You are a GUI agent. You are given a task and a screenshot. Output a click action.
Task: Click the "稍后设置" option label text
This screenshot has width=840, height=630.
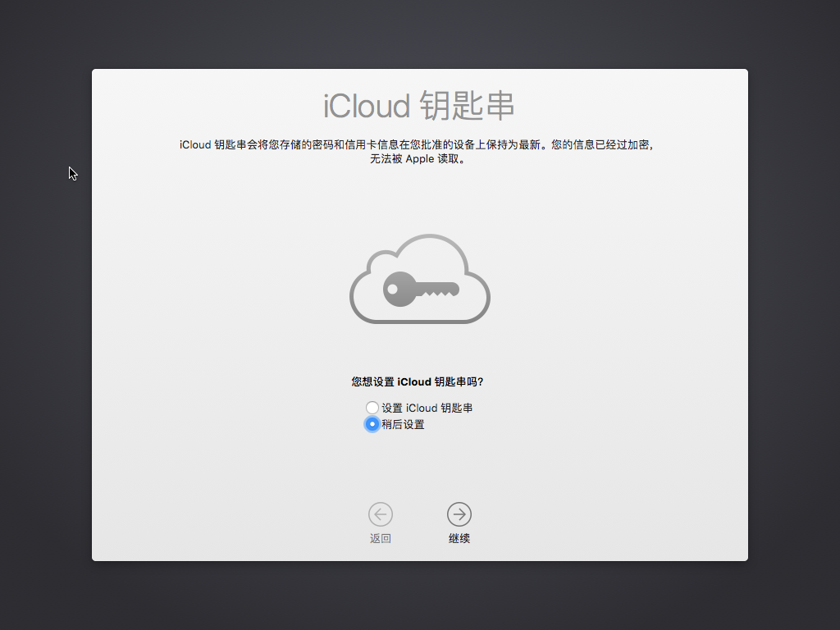403,424
